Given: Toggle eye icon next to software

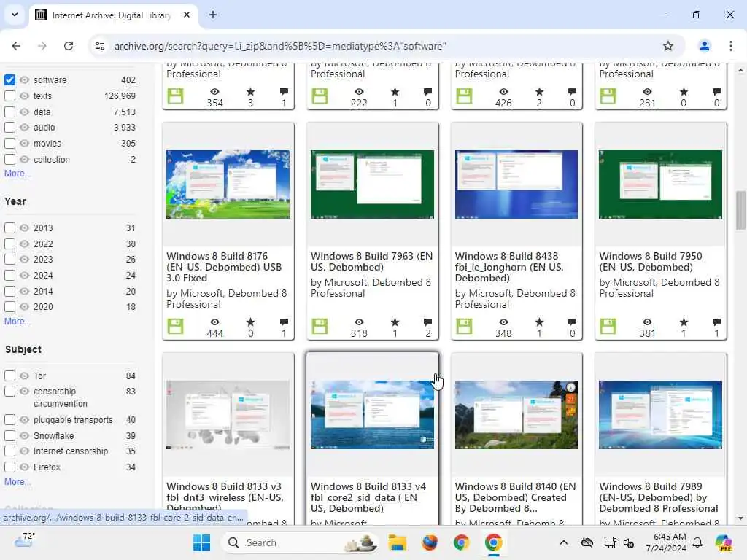Looking at the screenshot, I should point(24,79).
